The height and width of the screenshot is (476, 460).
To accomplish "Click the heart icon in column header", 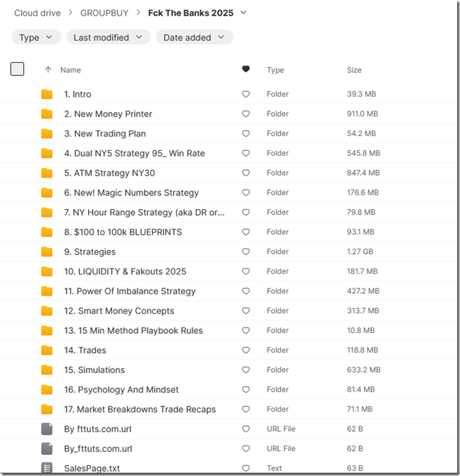I will [x=246, y=70].
